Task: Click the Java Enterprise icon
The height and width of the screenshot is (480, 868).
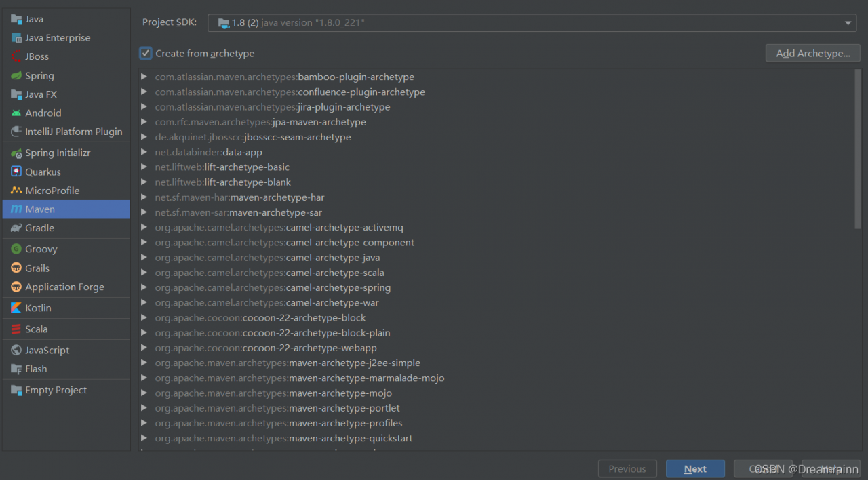Action: [16, 38]
